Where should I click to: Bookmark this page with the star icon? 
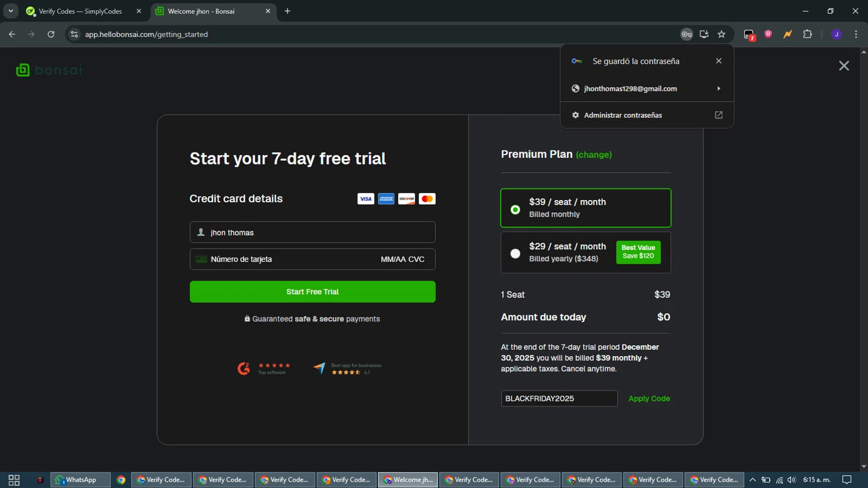722,34
